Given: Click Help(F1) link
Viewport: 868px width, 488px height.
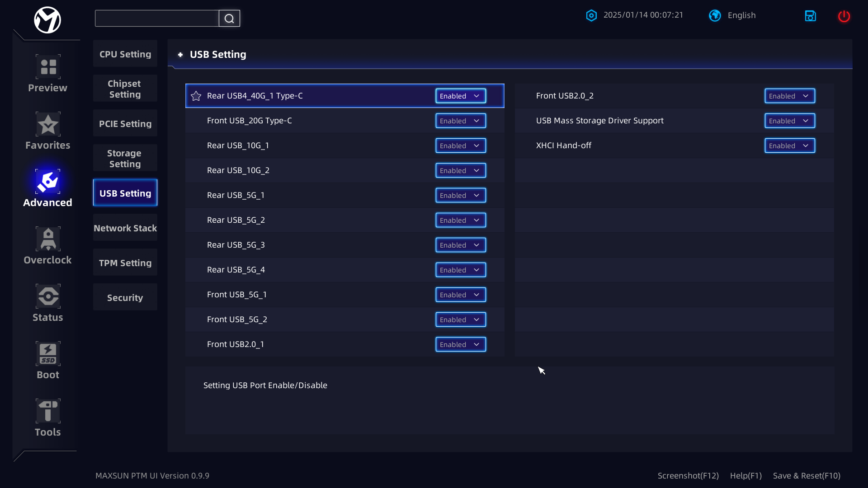Looking at the screenshot, I should pos(745,475).
